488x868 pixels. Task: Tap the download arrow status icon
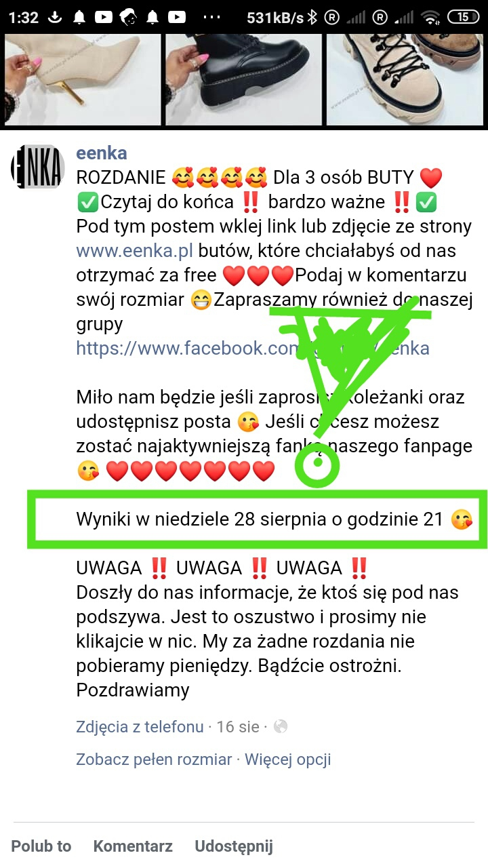click(56, 17)
